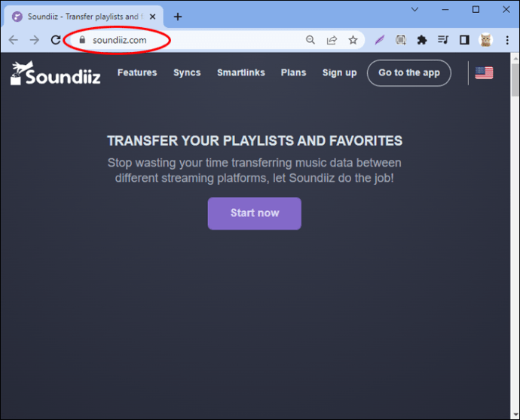Screen dimensions: 520x420
Task: Select the Soundiiz tab
Action: click(84, 17)
